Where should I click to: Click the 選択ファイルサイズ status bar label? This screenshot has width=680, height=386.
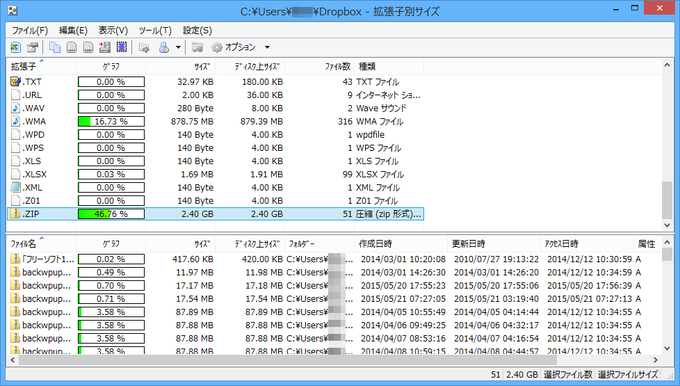point(628,374)
